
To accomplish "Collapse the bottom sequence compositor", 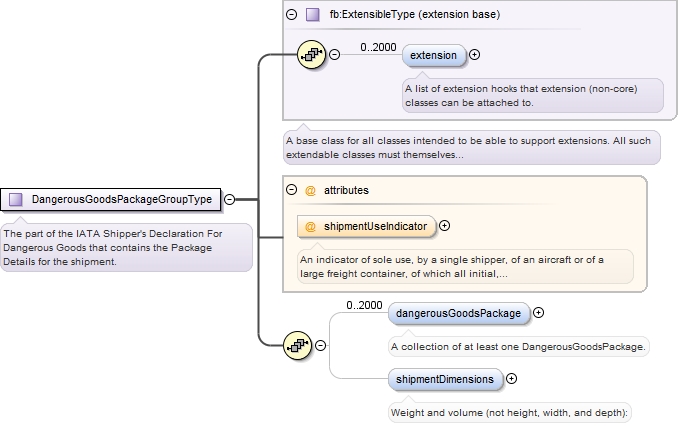I will click(x=320, y=346).
